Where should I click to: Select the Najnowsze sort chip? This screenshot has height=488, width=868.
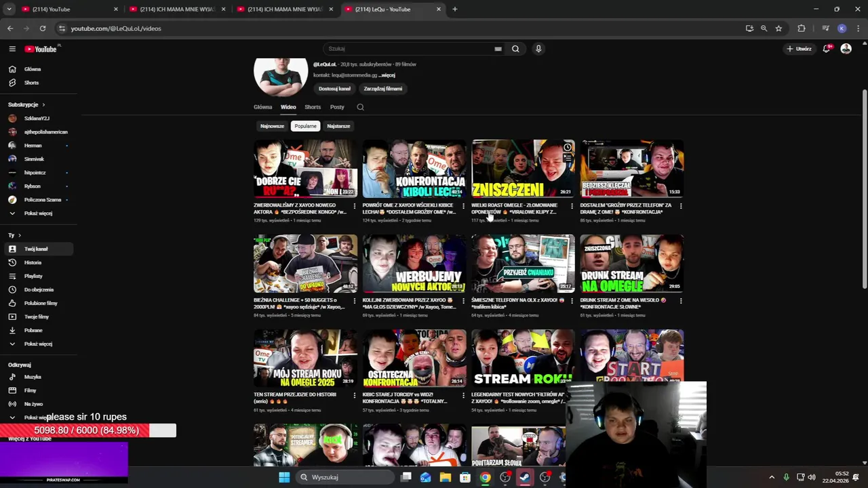272,126
